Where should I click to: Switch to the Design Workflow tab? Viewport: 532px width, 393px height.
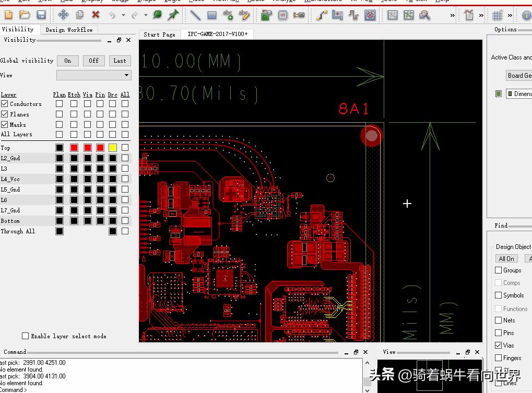[x=69, y=30]
